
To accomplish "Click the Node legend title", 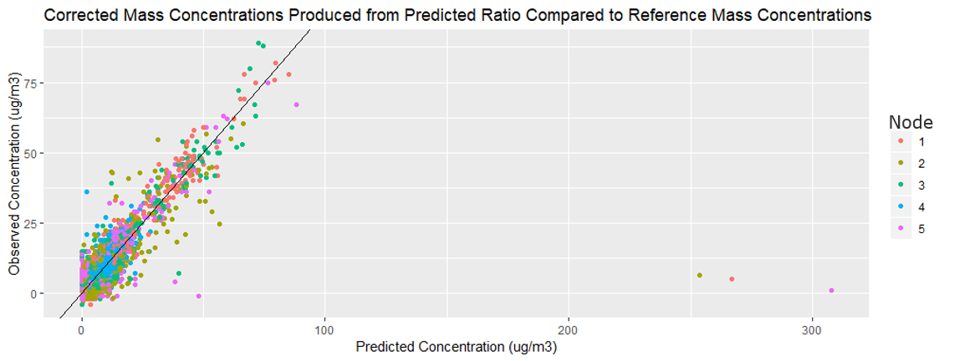I will pos(911,120).
